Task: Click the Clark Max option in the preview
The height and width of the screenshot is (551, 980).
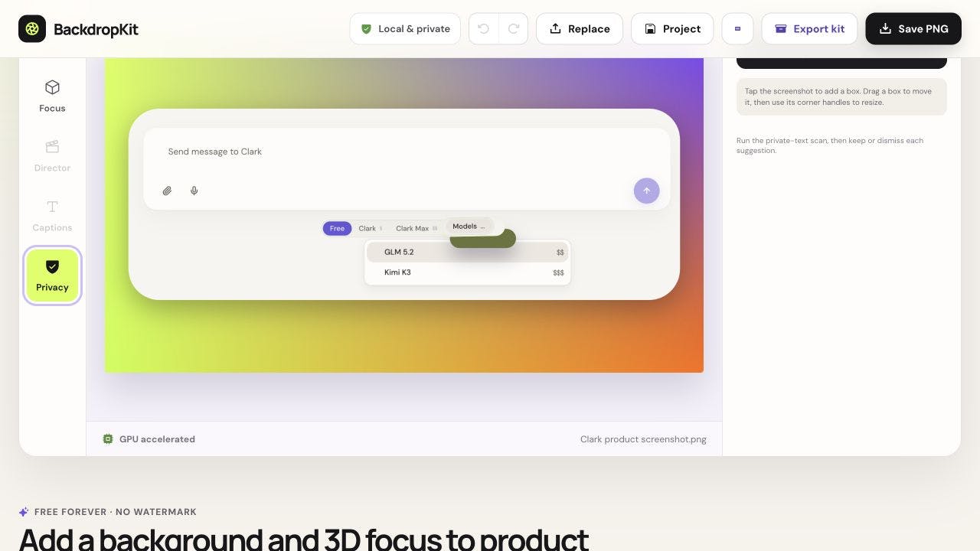Action: pyautogui.click(x=416, y=228)
